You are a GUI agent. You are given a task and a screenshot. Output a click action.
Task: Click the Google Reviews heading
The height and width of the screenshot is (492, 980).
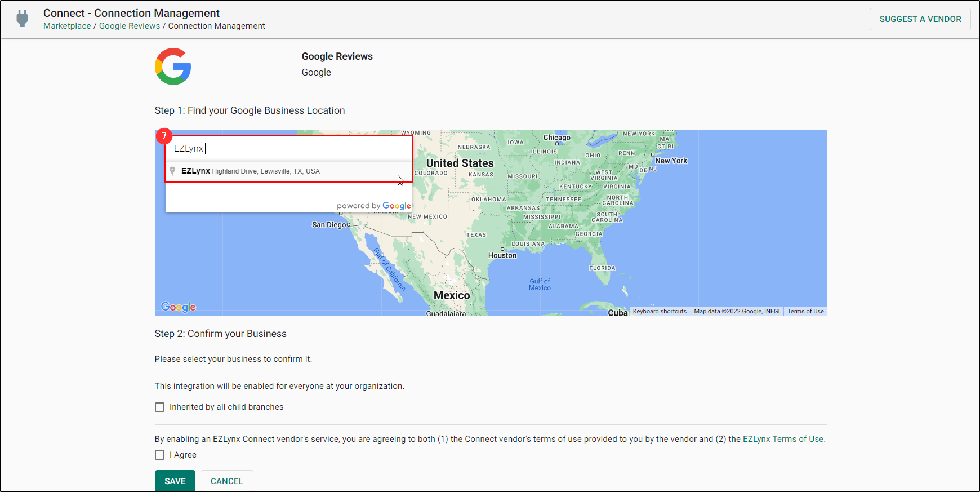[337, 56]
